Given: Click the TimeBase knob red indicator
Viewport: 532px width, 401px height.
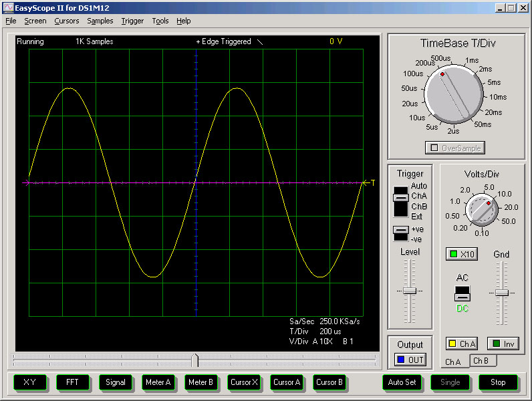Looking at the screenshot, I should [x=442, y=74].
